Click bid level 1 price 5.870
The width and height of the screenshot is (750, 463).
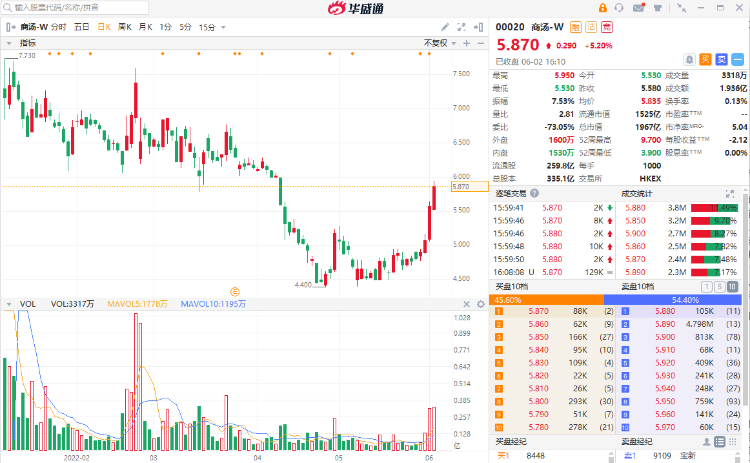(x=538, y=311)
